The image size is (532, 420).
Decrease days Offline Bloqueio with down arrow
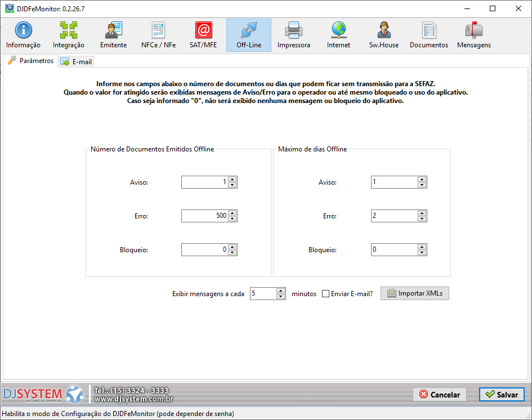(422, 252)
